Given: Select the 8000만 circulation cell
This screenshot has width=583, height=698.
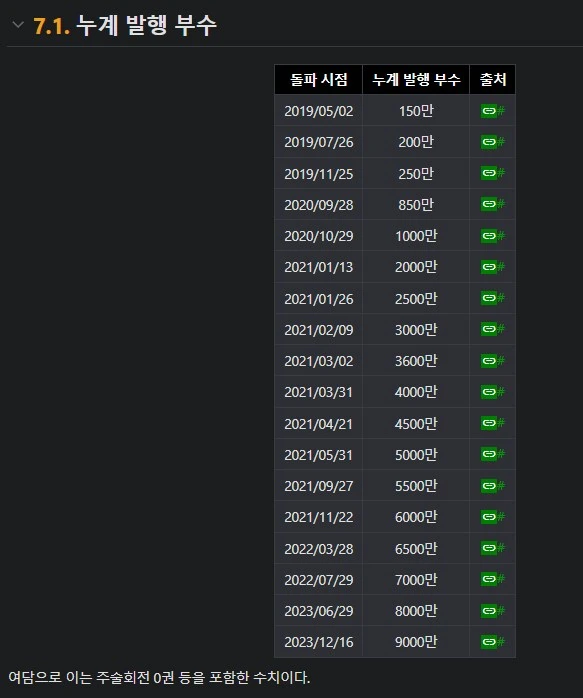Looking at the screenshot, I should 416,610.
